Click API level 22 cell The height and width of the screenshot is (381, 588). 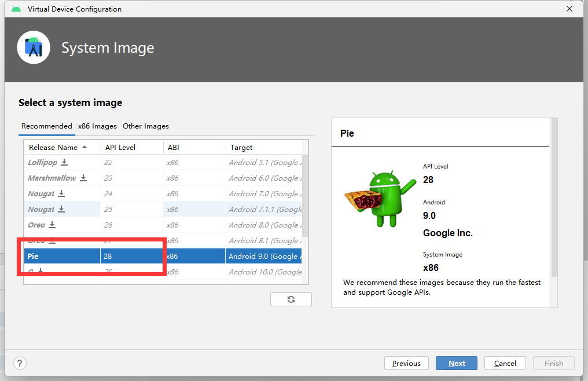pos(132,162)
